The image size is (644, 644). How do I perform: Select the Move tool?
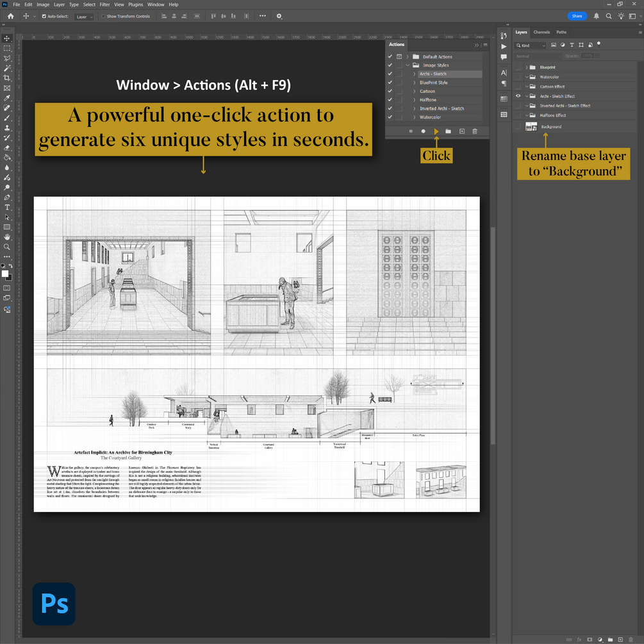pos(7,38)
